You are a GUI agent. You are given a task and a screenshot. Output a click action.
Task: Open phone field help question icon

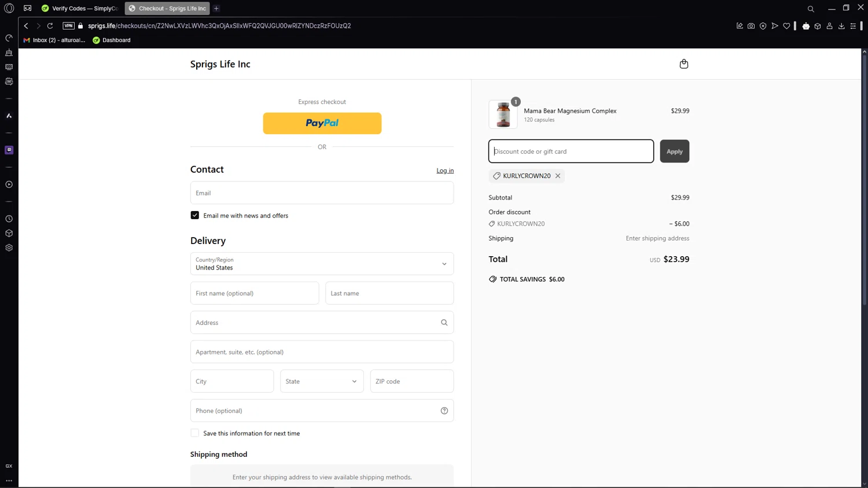pos(444,411)
